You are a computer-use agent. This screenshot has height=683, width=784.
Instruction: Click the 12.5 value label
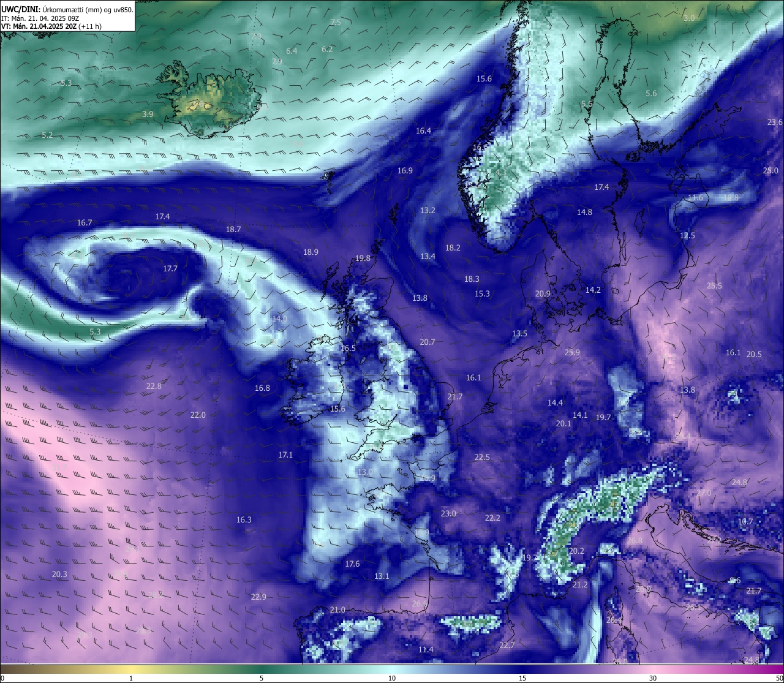click(687, 235)
